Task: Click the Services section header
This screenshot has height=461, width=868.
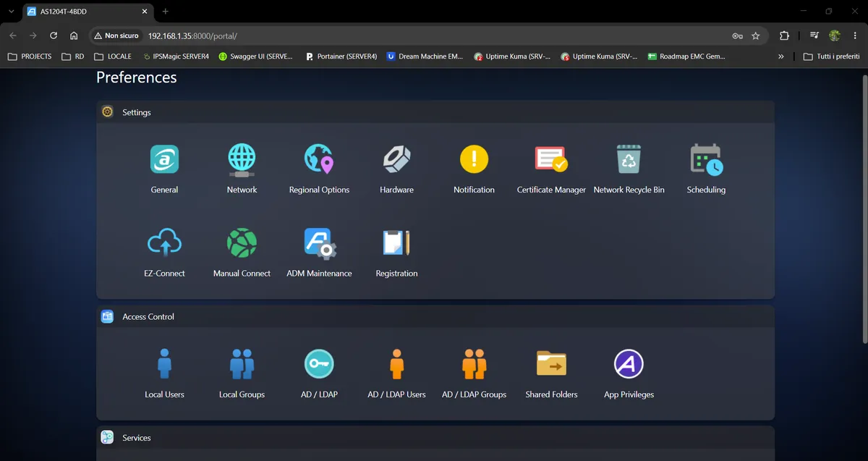Action: (x=435, y=438)
